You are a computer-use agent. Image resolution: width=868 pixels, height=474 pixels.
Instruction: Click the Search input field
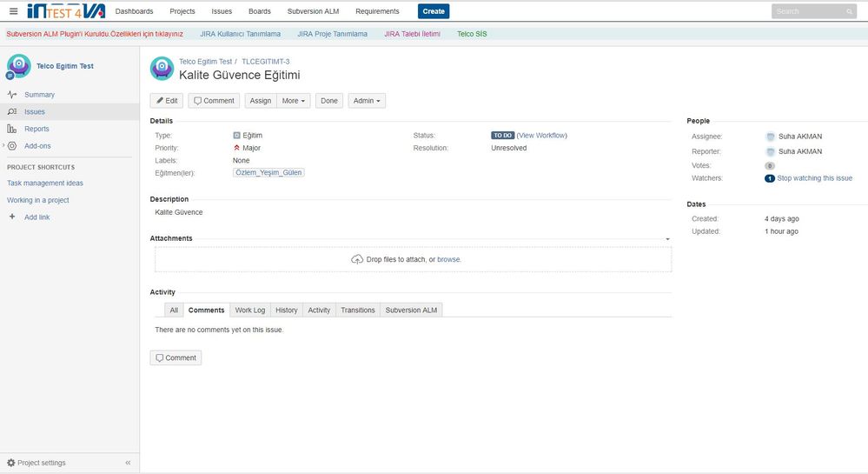click(x=814, y=11)
